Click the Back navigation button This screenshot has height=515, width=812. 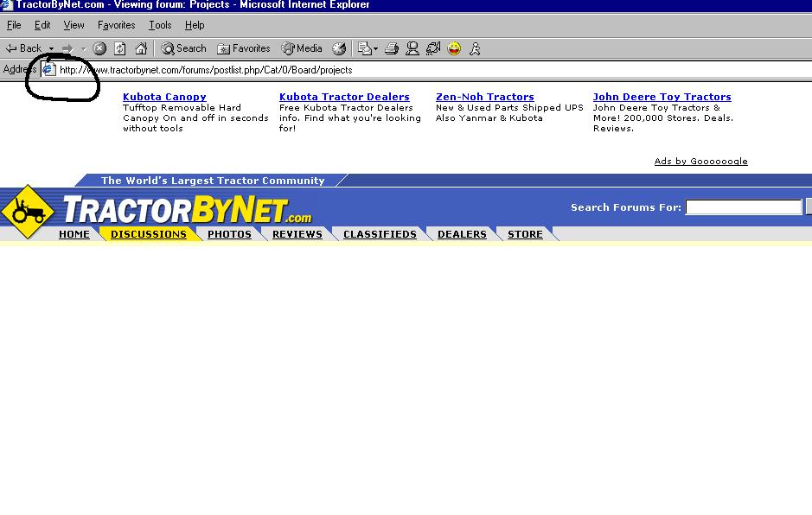tap(23, 48)
